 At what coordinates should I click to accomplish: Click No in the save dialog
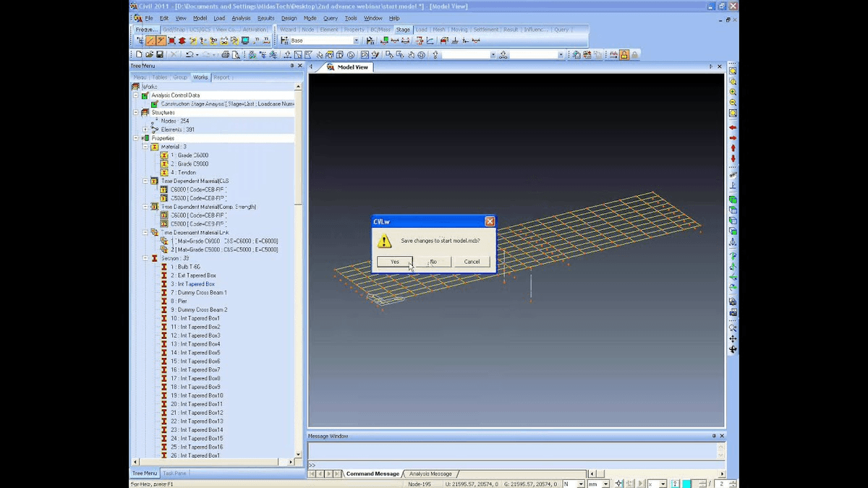[433, 262]
